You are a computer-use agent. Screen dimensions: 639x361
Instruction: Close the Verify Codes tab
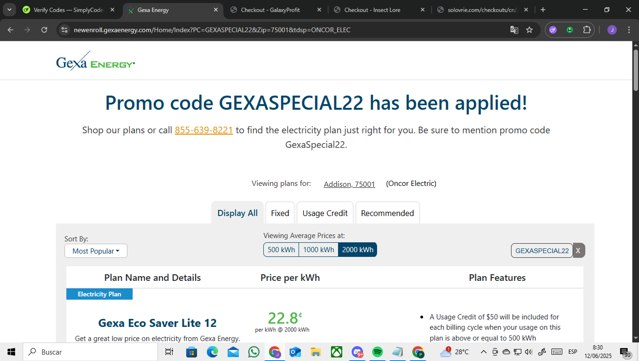click(112, 10)
